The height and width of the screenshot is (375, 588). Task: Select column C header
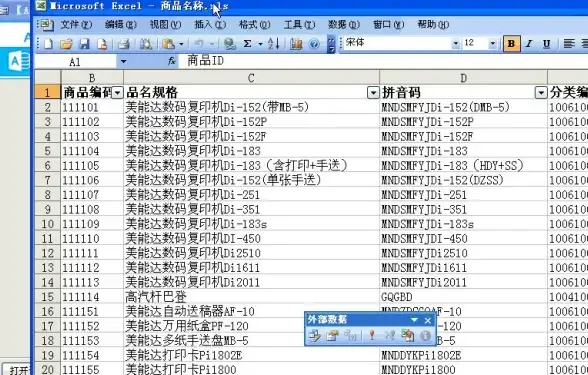click(251, 78)
